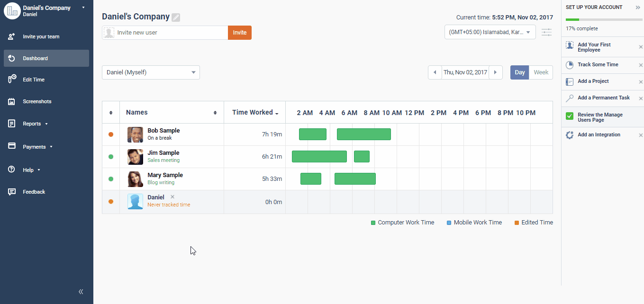The height and width of the screenshot is (304, 644).
Task: Open the dashboard filter settings icon
Action: pos(546,32)
